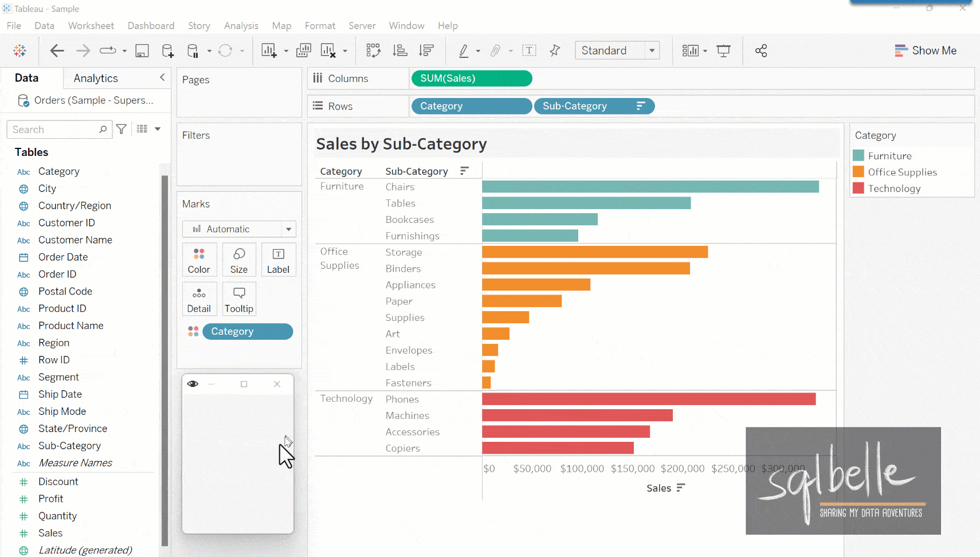Collapse the Data pane with the chevron
Image resolution: width=980 pixels, height=557 pixels.
pyautogui.click(x=162, y=77)
